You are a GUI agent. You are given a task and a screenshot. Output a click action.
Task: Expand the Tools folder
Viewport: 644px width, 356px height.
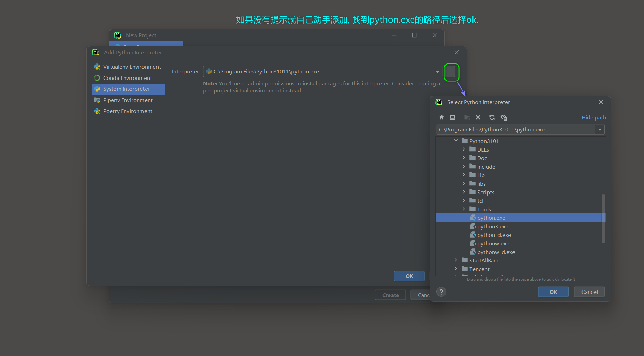pos(464,209)
